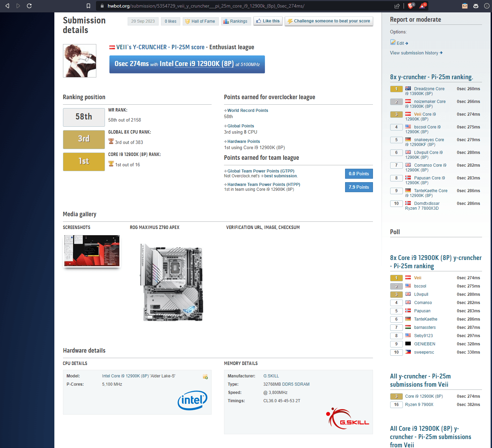Open the Edit option link
The width and height of the screenshot is (492, 448).
click(x=402, y=43)
